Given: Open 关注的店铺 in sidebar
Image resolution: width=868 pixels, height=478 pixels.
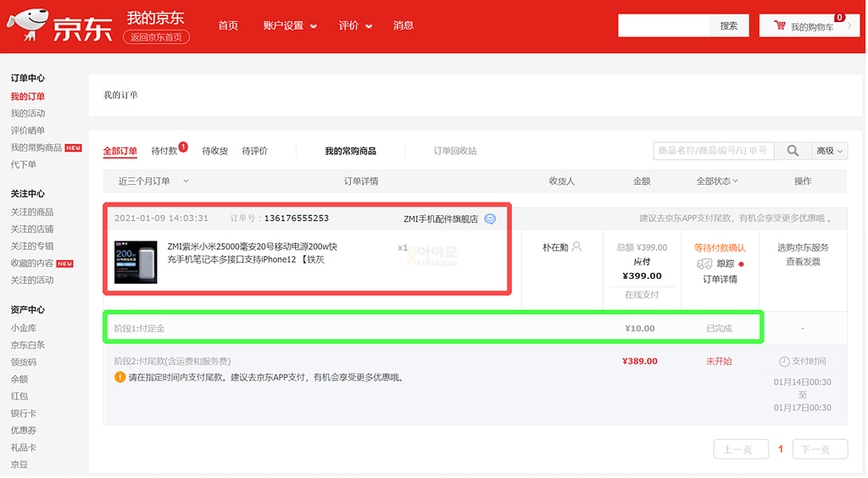Looking at the screenshot, I should coord(32,230).
